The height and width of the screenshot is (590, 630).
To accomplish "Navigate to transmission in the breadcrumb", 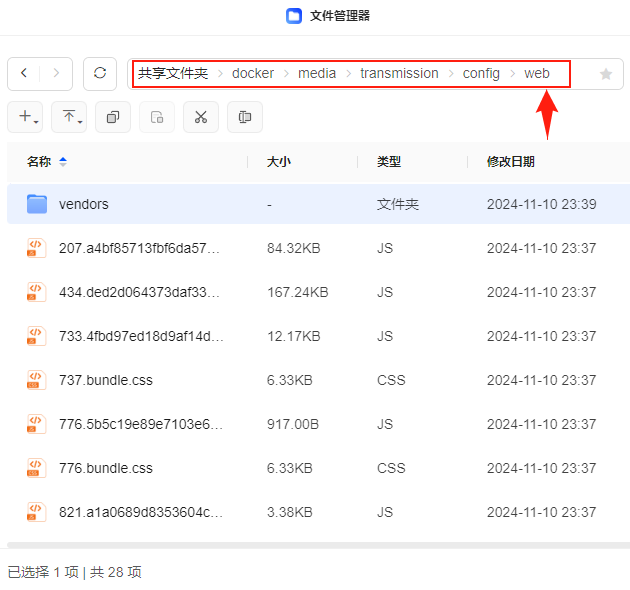I will (399, 74).
